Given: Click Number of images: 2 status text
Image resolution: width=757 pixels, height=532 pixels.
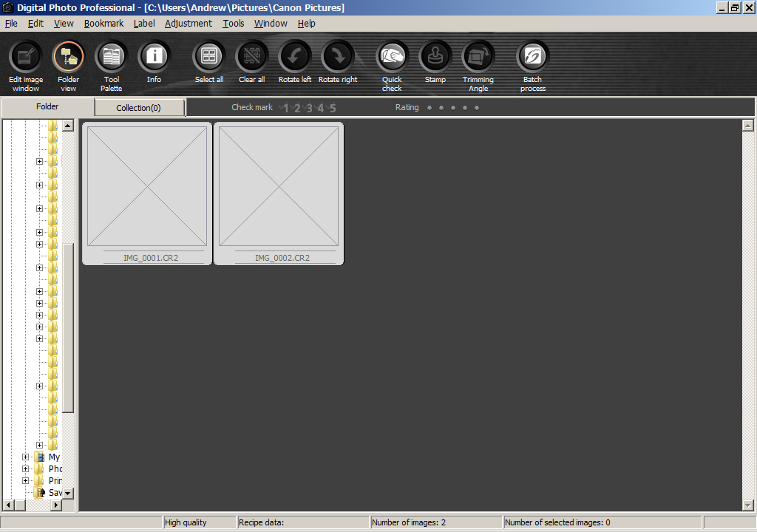Looking at the screenshot, I should pos(409,522).
